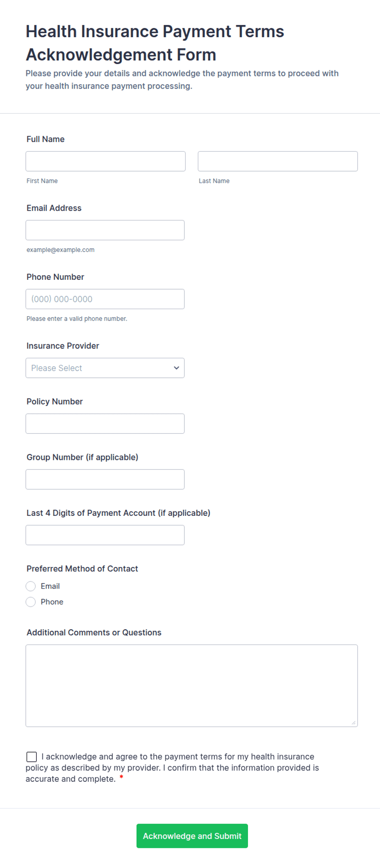Open the Insurance Provider dropdown
Screen dimensions: 380x868
[105, 368]
